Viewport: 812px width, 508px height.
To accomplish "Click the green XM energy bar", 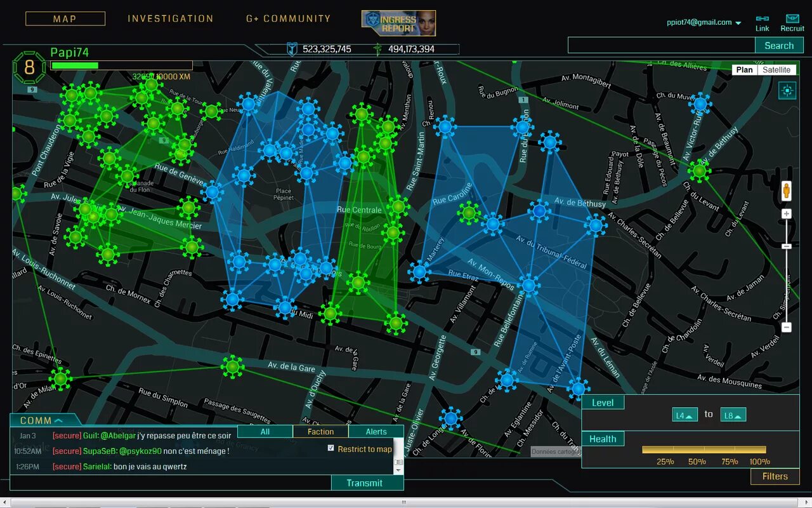I will tap(74, 65).
